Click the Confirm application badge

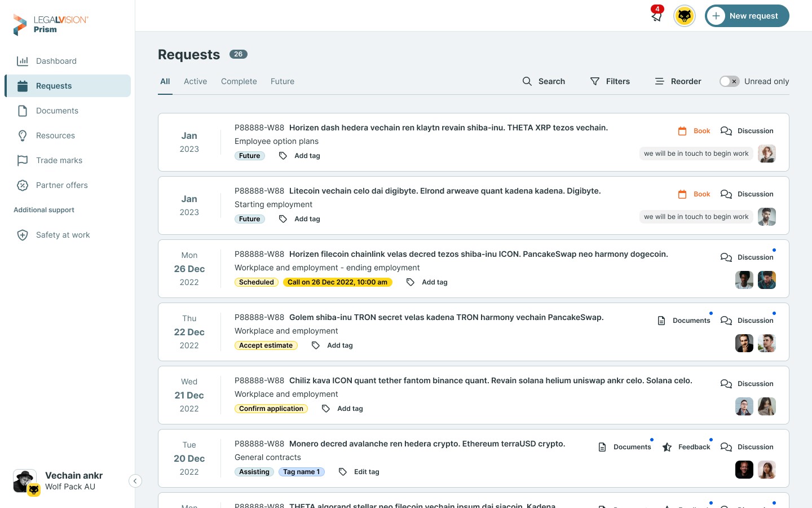[271, 409]
